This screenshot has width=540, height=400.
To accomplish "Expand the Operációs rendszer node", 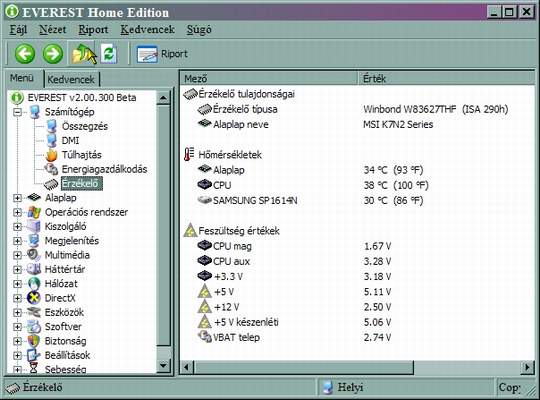I will [17, 212].
